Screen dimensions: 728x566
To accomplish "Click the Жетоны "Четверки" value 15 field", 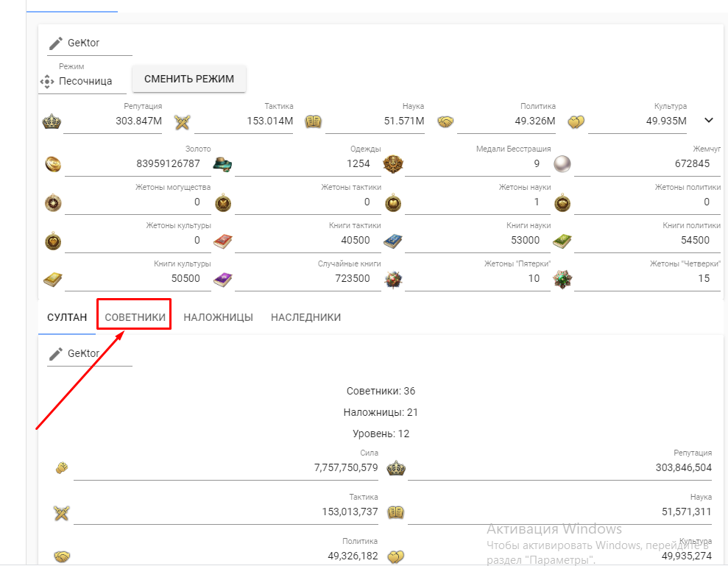I will (x=647, y=279).
